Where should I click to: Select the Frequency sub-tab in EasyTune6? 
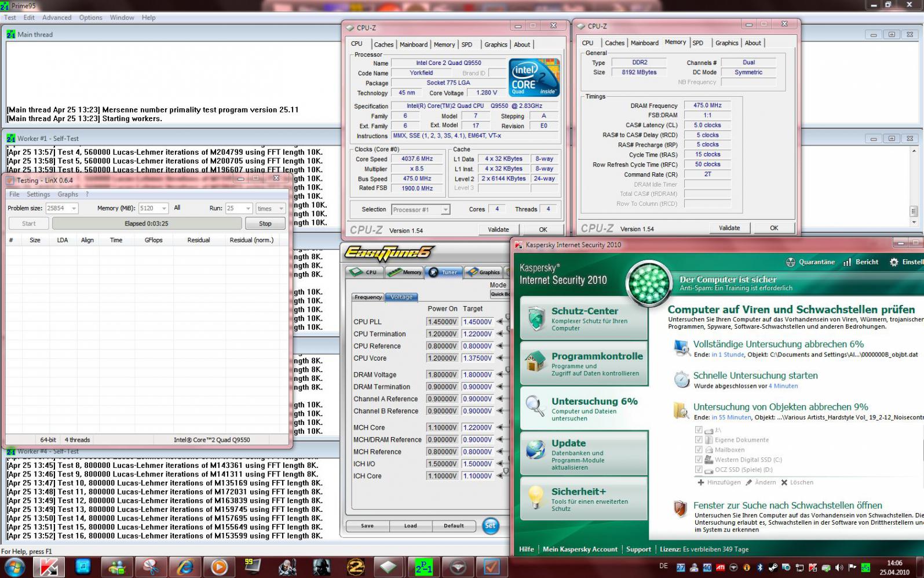[368, 297]
